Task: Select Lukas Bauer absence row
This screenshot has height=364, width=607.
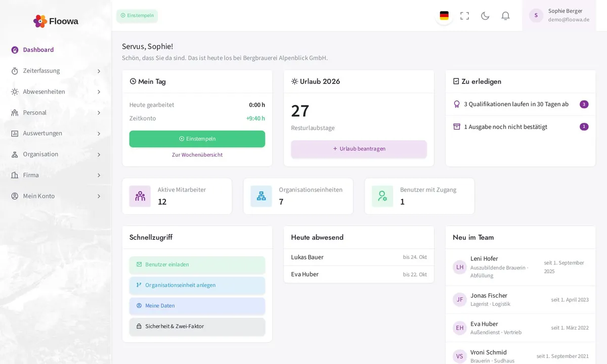Action: pyautogui.click(x=359, y=257)
